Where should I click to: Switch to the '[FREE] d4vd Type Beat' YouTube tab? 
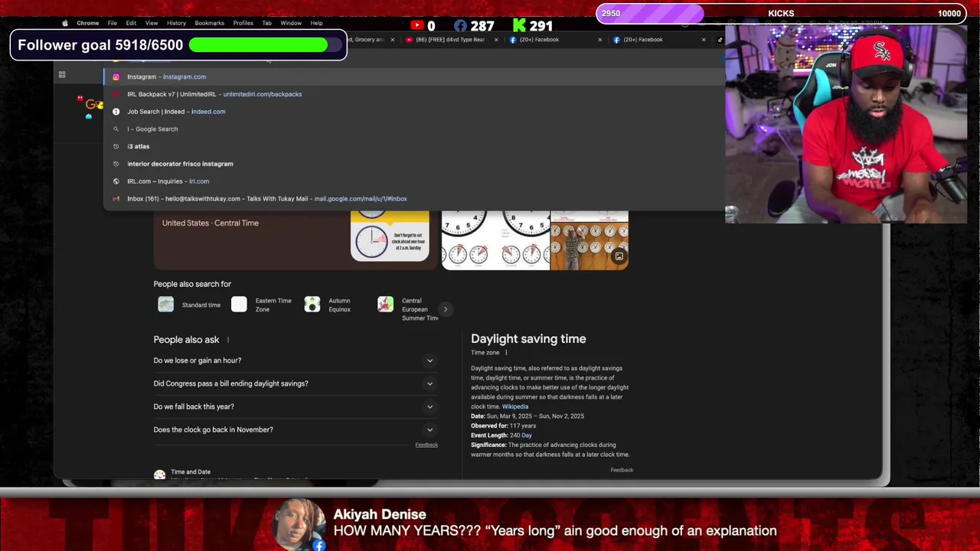point(449,40)
